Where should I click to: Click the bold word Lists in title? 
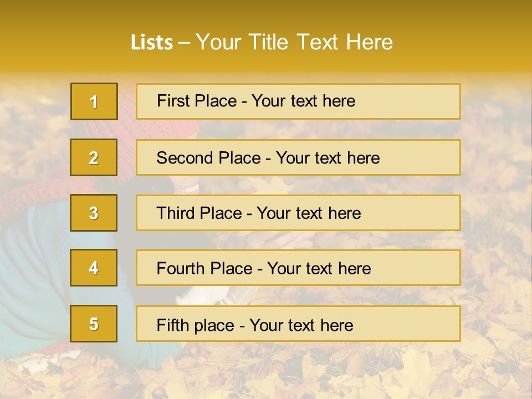click(152, 42)
